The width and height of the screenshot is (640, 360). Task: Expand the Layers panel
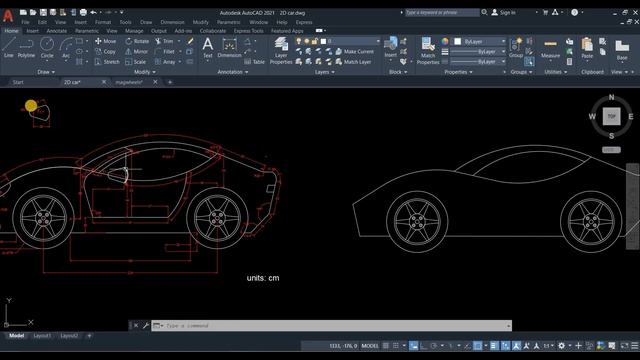tap(324, 72)
